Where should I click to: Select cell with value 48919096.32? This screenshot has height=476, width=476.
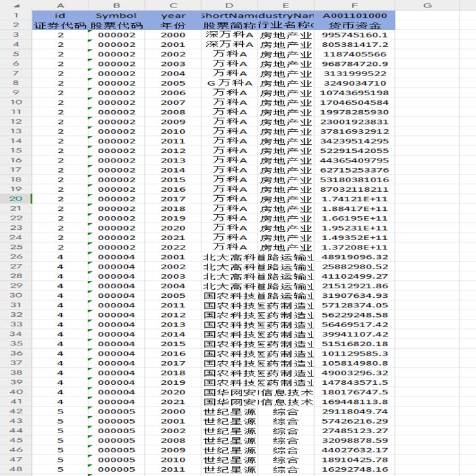point(354,257)
